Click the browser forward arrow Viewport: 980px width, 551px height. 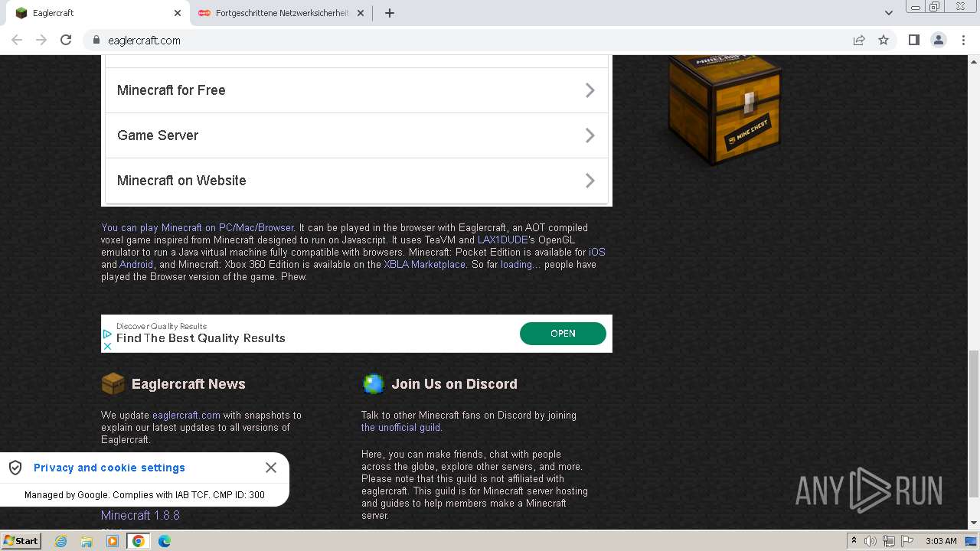41,40
